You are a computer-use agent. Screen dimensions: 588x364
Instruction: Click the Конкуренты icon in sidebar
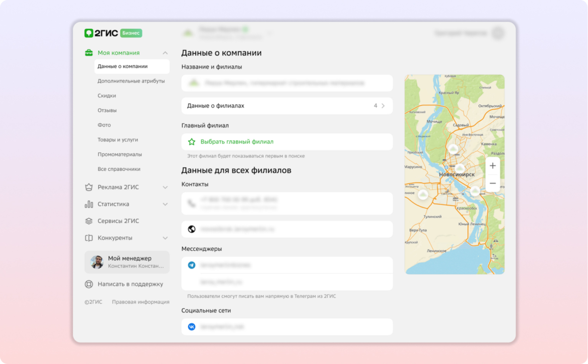point(89,238)
